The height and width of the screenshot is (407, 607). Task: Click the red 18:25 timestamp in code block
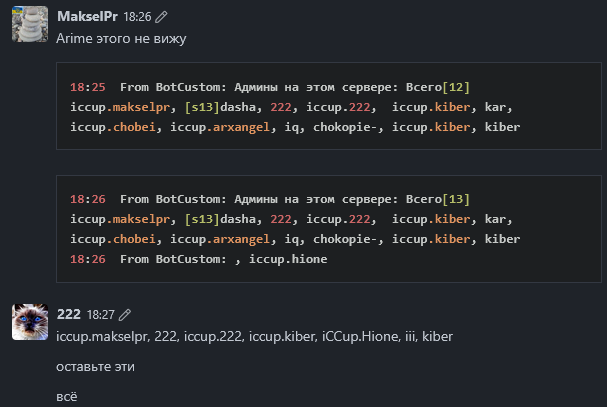click(87, 87)
